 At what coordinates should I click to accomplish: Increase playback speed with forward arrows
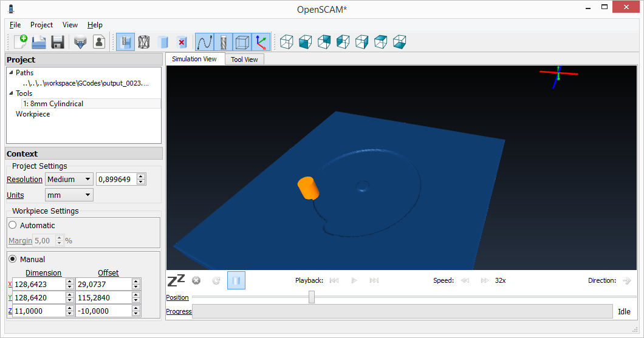(485, 280)
